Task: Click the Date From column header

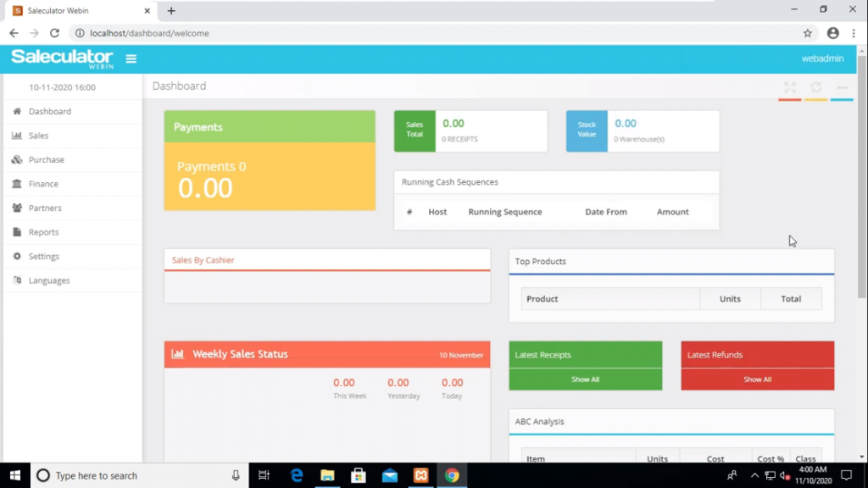Action: click(x=606, y=212)
